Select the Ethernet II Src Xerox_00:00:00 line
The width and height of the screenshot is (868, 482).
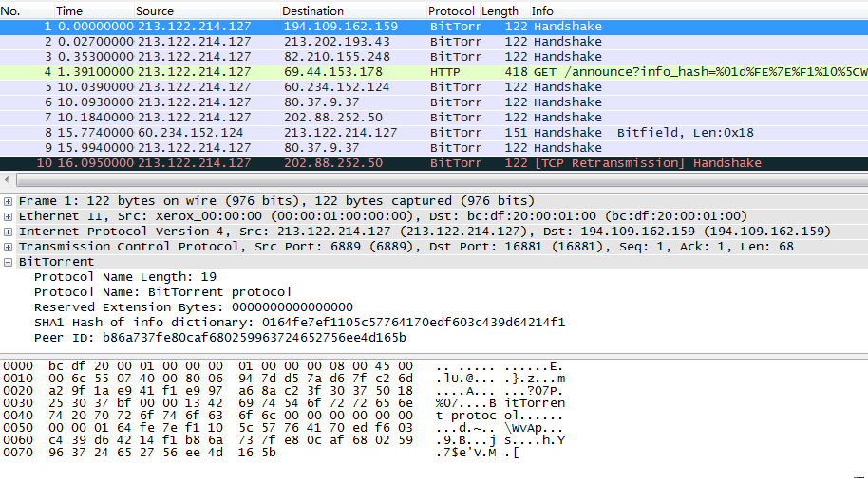pyautogui.click(x=383, y=216)
